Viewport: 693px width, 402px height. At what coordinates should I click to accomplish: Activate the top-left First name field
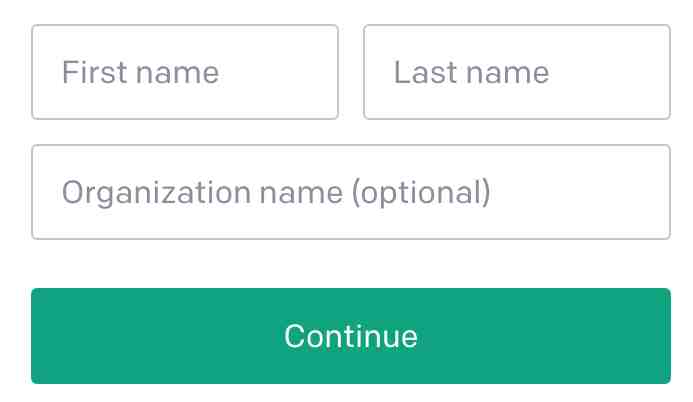pos(185,72)
